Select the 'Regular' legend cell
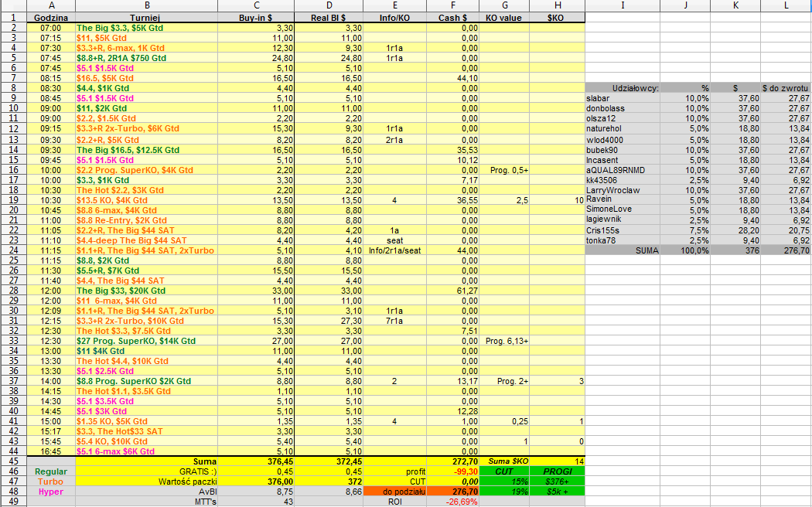Screen dimensions: 812x507 point(51,471)
